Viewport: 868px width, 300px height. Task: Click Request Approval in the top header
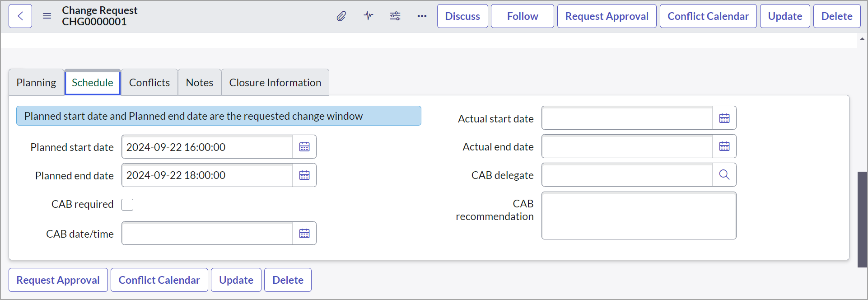607,16
